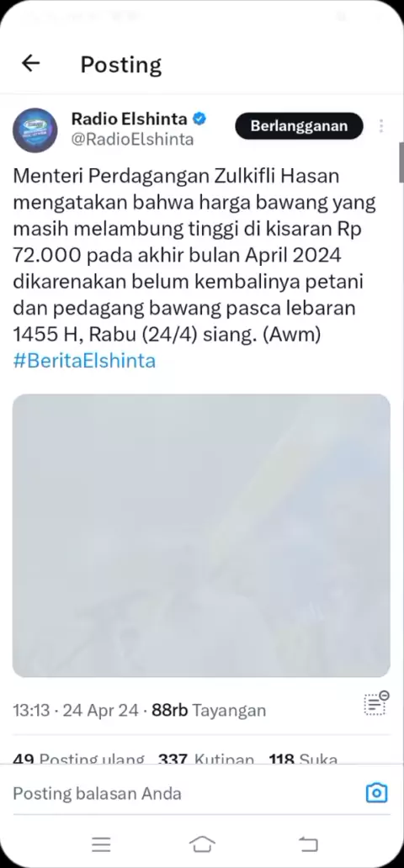The image size is (404, 868).
Task: Tap the Android home navigation button
Action: pos(202,844)
